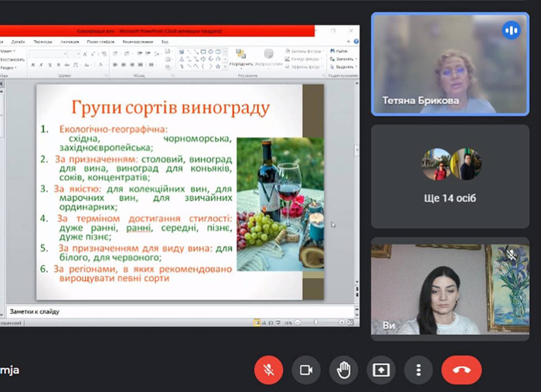Click zoom out minus in status bar
The image size is (541, 392).
click(298, 322)
